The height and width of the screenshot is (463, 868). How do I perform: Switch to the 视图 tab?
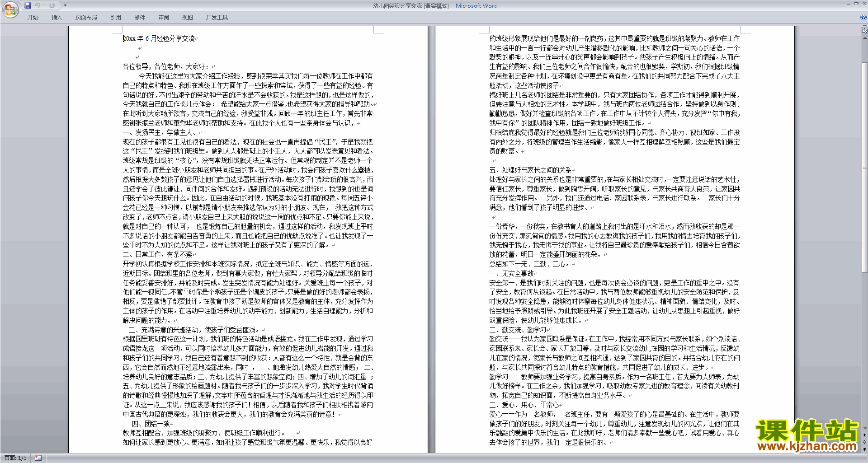pyautogui.click(x=187, y=17)
